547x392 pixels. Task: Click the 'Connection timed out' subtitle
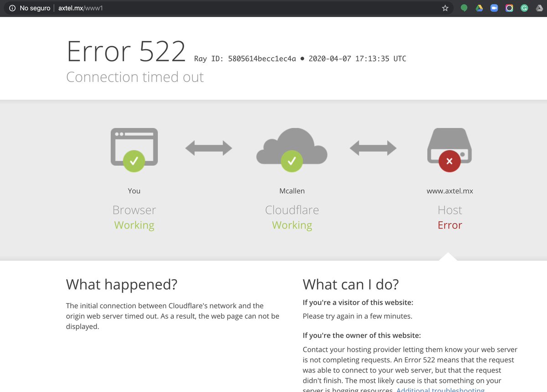(x=135, y=77)
